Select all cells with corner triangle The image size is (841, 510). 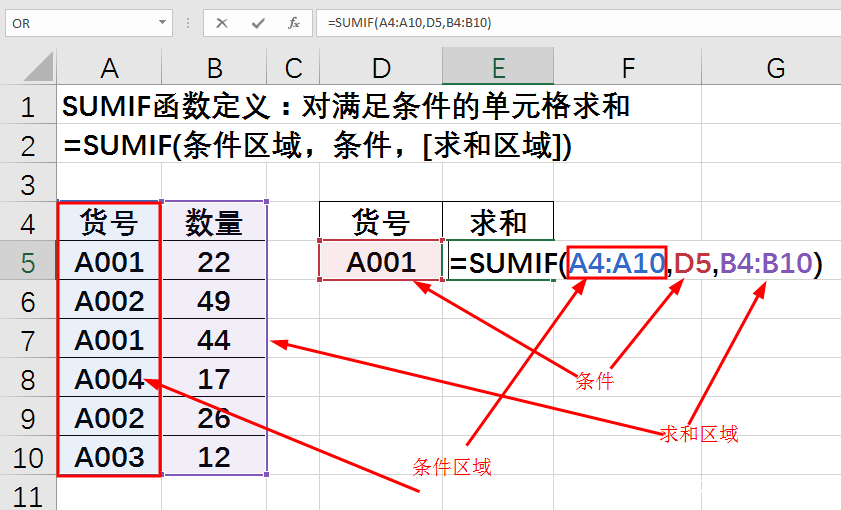(39, 66)
